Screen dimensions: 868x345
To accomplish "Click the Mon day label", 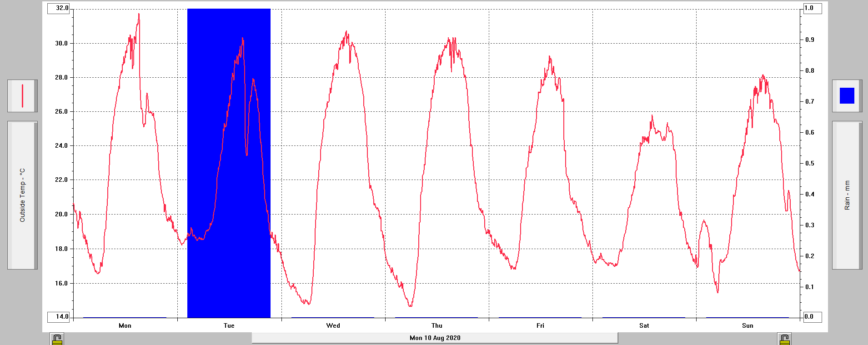I will click(125, 325).
